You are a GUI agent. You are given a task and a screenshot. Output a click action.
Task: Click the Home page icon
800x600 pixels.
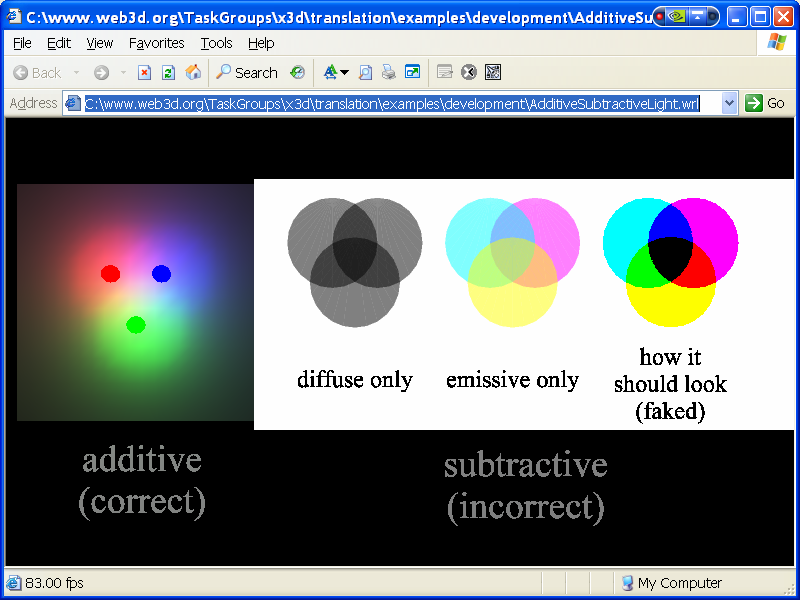point(192,72)
